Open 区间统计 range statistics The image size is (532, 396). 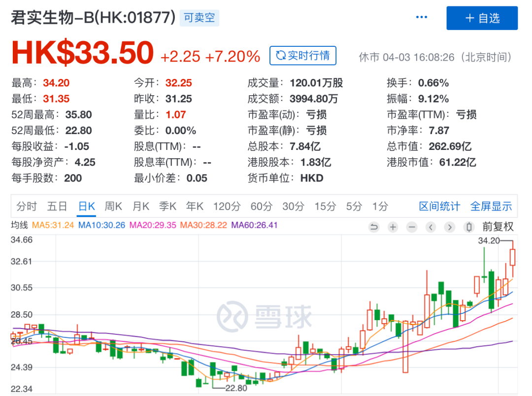pos(439,206)
